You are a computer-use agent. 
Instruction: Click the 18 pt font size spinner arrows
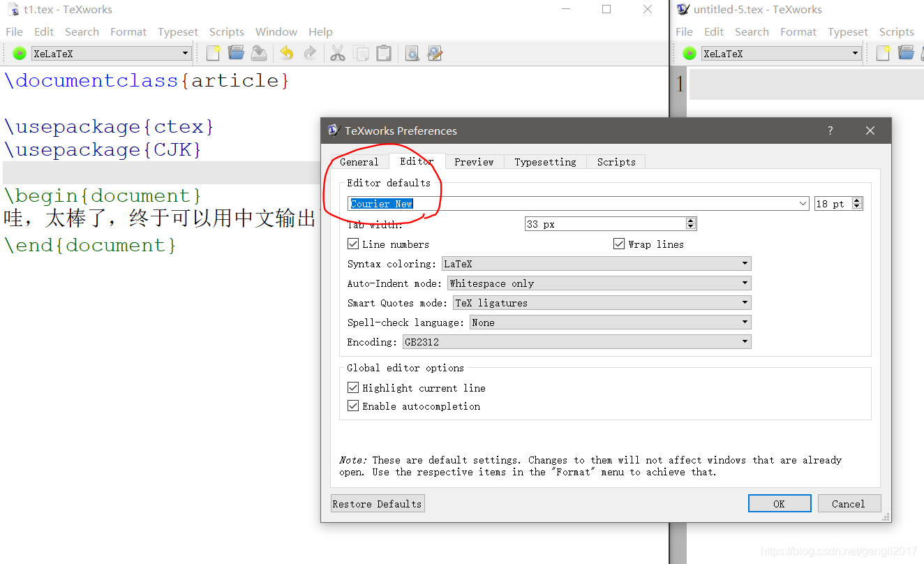858,204
